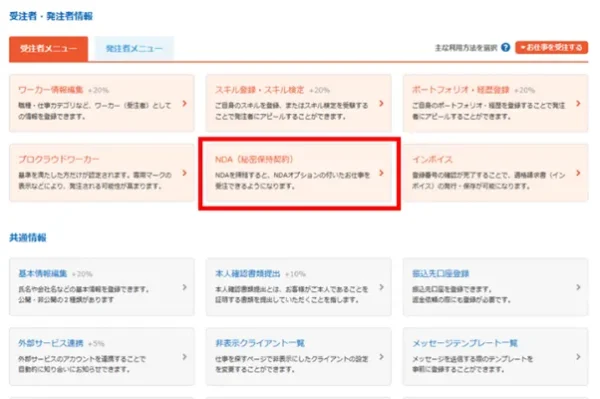The image size is (600, 399).
Task: Open the お仕事を受注する dropdown button
Action: (x=551, y=47)
